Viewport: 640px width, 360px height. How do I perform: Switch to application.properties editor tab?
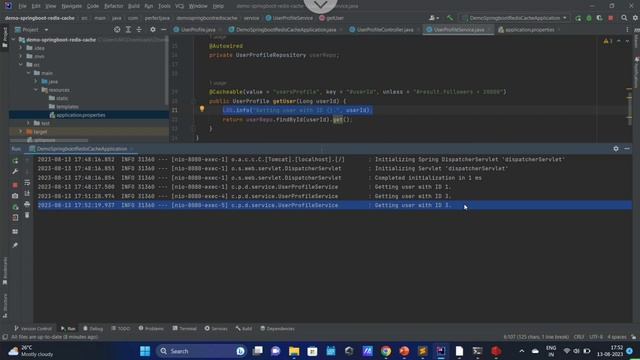[x=529, y=30]
